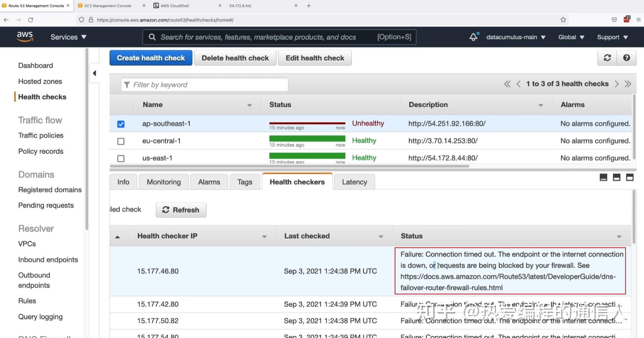Open the Description column dropdown arrow

click(541, 105)
